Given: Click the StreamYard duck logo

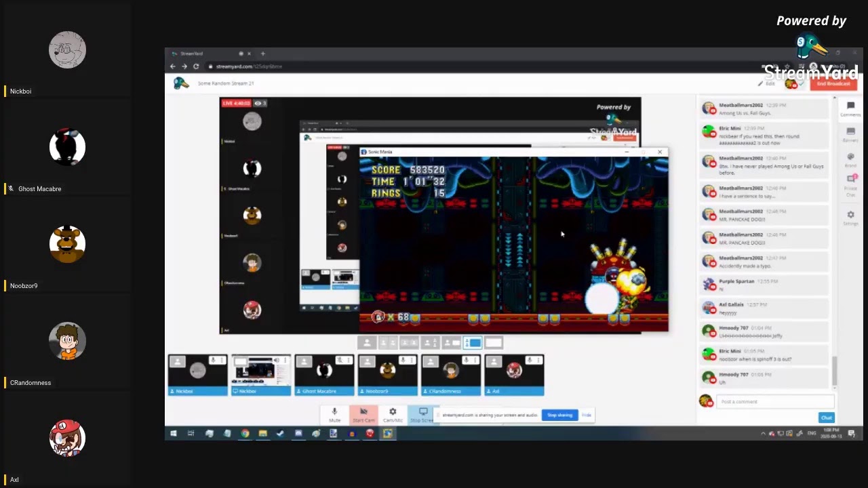Looking at the screenshot, I should point(180,83).
